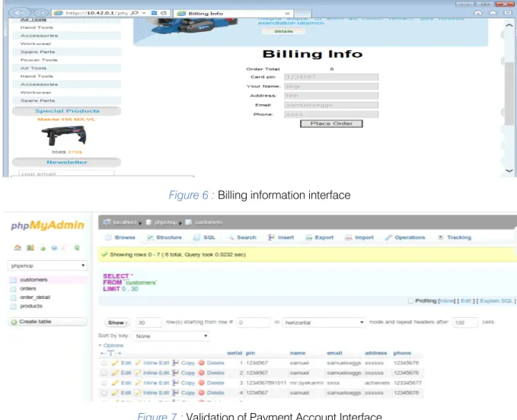Click the Email input field in Billing Info
This screenshot has height=420, width=517.
[331, 105]
